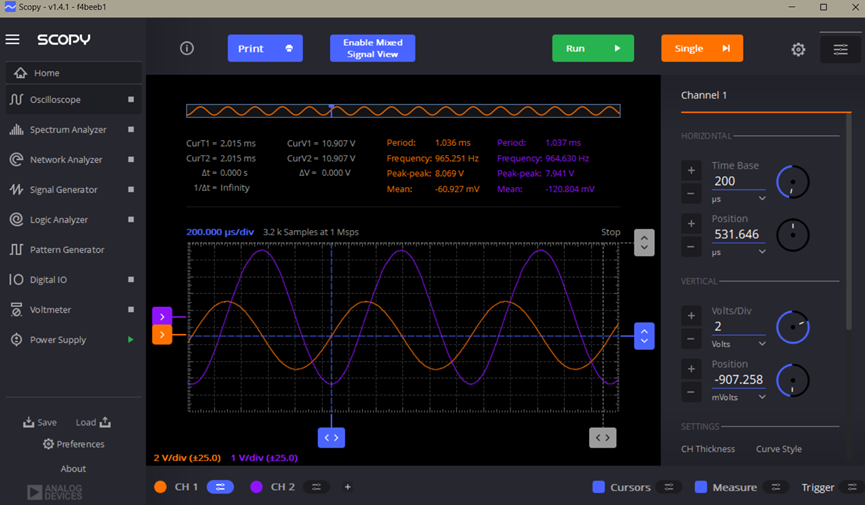Open Measure settings slider icon
The image size is (865, 505).
[776, 487]
